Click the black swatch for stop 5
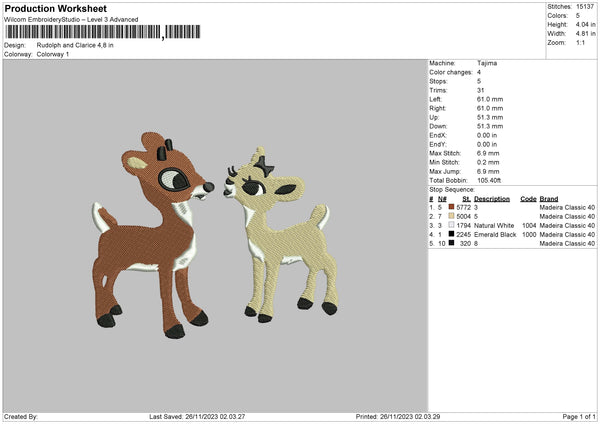The height and width of the screenshot is (424, 600). [x=452, y=243]
